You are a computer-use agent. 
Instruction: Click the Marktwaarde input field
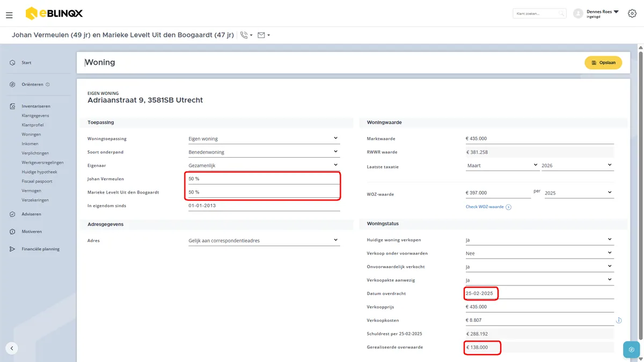tap(539, 139)
